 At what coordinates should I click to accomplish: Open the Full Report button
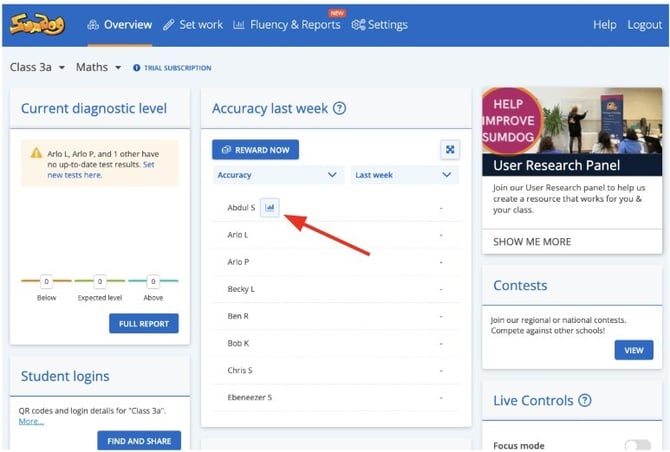(x=144, y=324)
